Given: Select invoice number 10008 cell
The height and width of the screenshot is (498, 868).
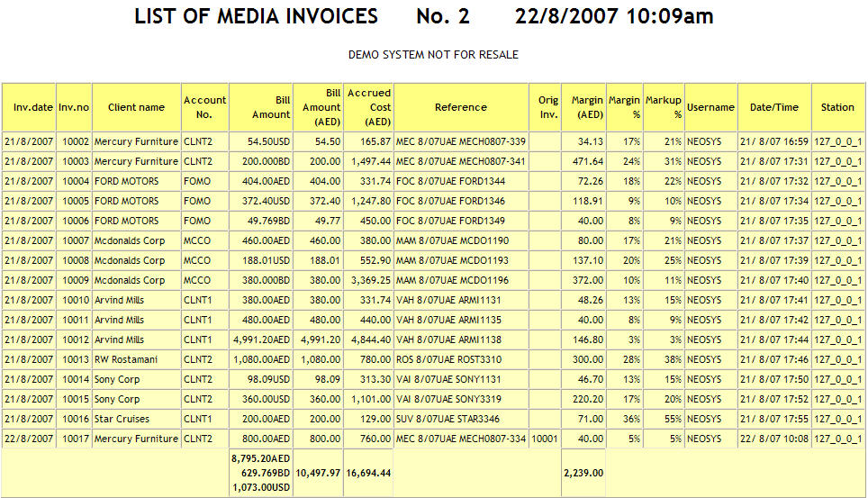Looking at the screenshot, I should pyautogui.click(x=74, y=260).
